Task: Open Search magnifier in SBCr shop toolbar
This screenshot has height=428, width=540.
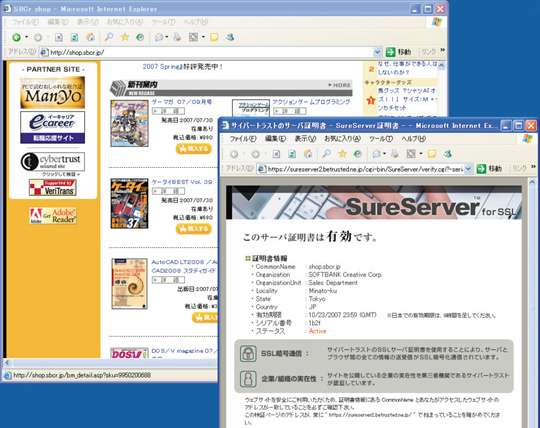Action: pos(109,37)
